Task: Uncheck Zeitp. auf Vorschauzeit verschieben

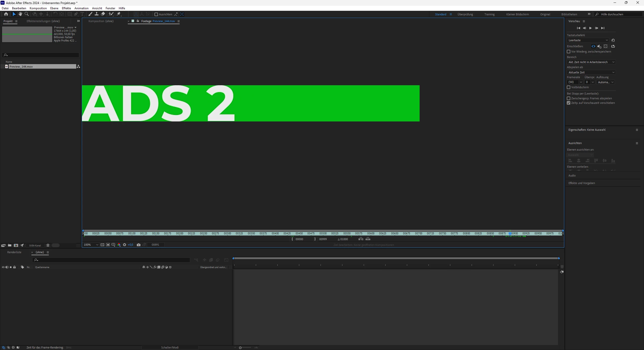Action: coord(569,103)
